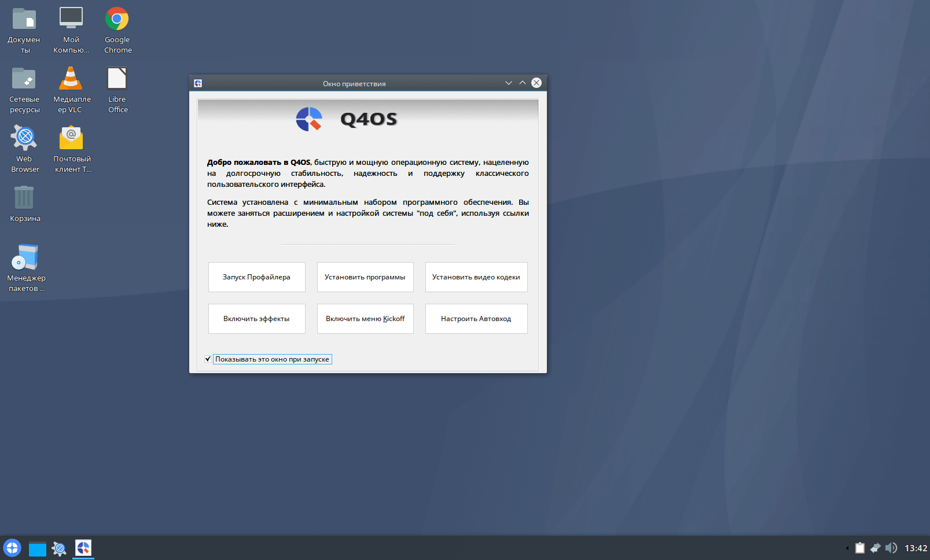The width and height of the screenshot is (930, 560).
Task: Select the Корзина trash icon
Action: tap(24, 198)
